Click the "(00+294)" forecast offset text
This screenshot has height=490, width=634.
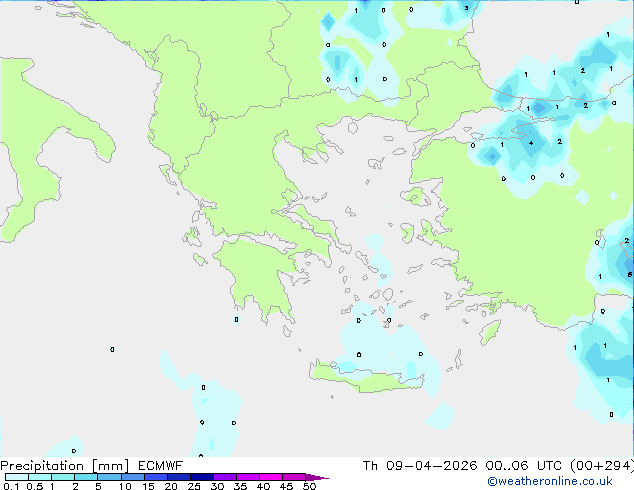[x=602, y=466]
